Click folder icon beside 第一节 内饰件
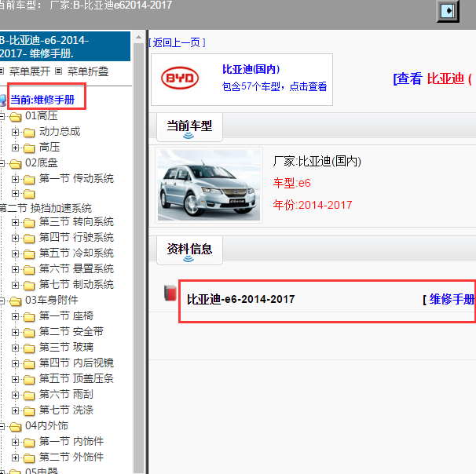This screenshot has width=476, height=474. click(29, 443)
